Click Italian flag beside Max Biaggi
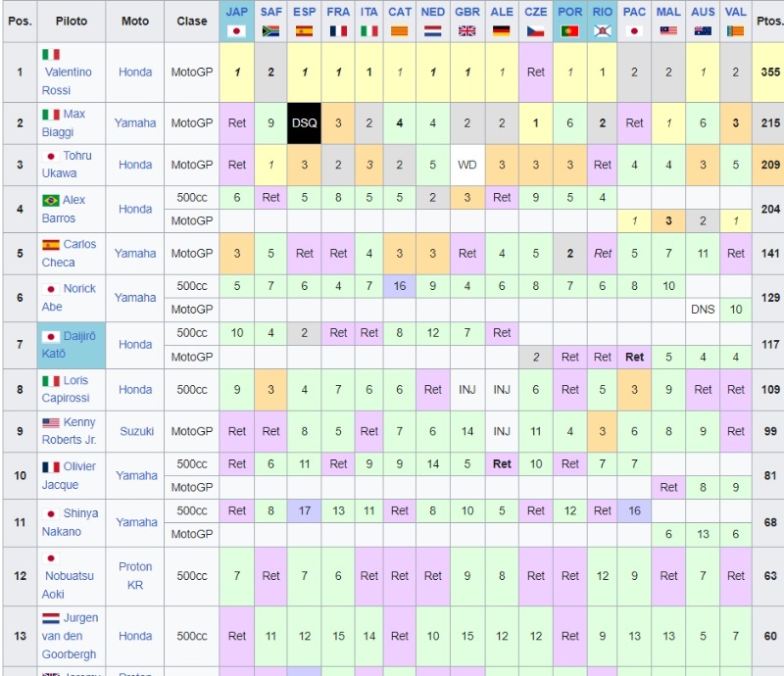The width and height of the screenshot is (784, 676). pyautogui.click(x=51, y=115)
